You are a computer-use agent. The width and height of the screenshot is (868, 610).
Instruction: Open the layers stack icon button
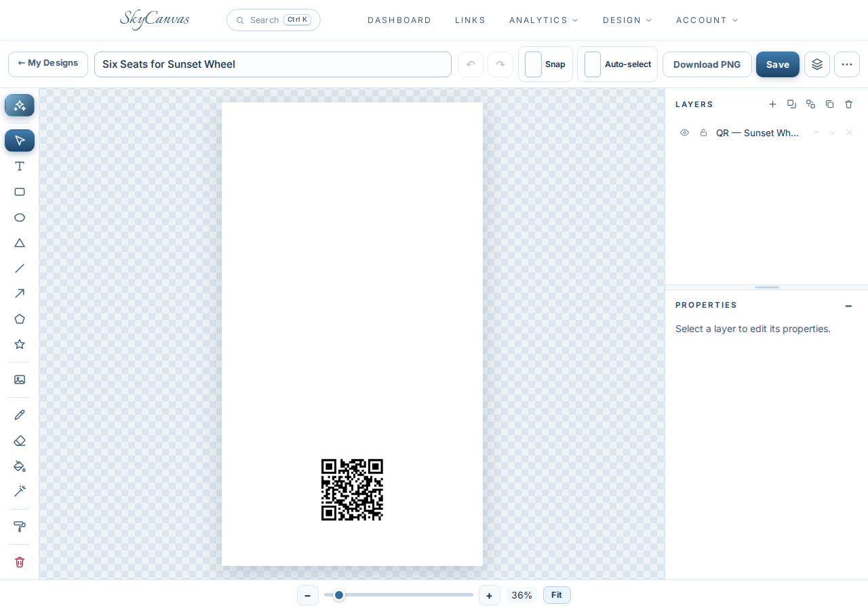pos(817,64)
